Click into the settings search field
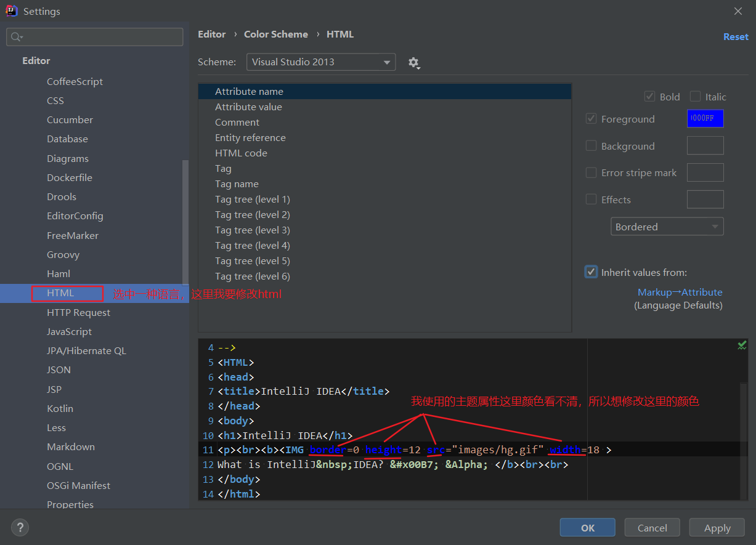The width and height of the screenshot is (756, 545). pos(95,37)
